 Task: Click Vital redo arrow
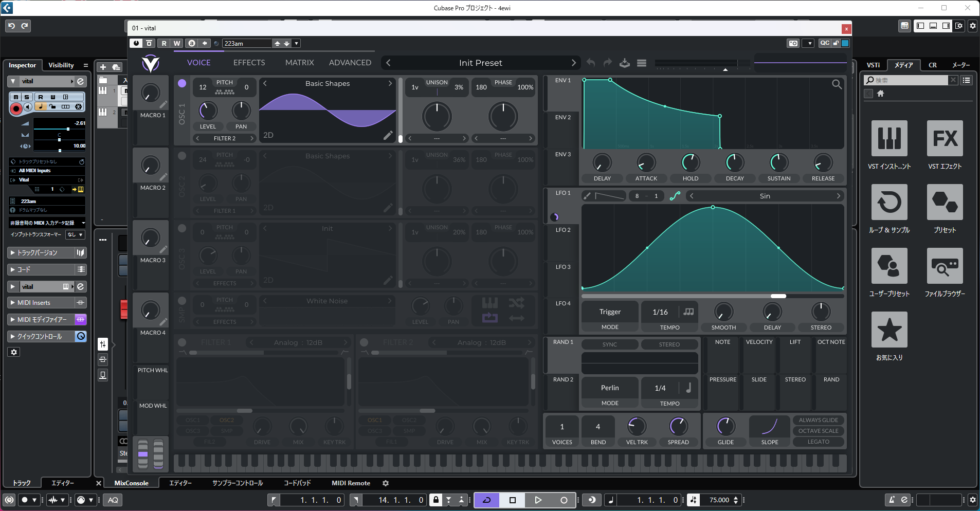click(608, 63)
